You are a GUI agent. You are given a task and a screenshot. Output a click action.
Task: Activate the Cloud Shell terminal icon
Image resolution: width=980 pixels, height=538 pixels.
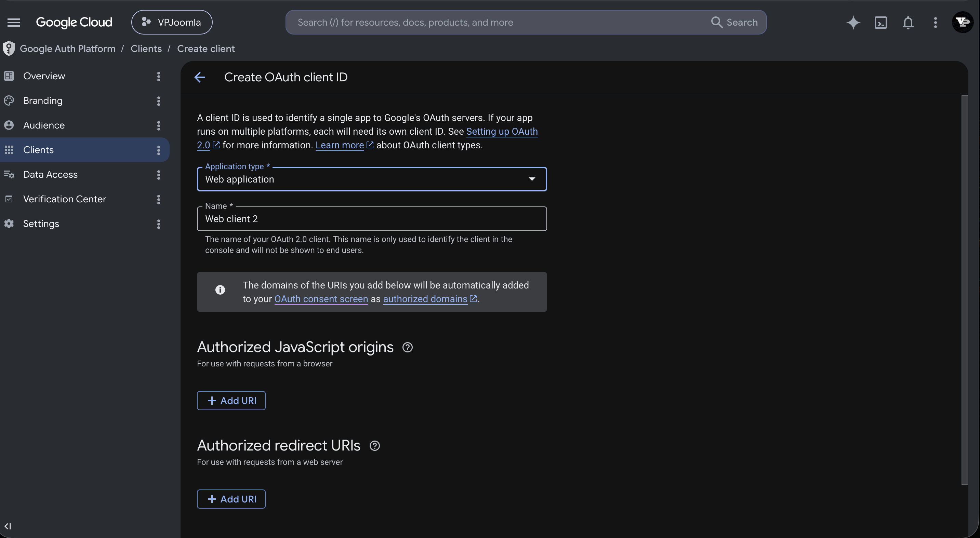click(881, 23)
